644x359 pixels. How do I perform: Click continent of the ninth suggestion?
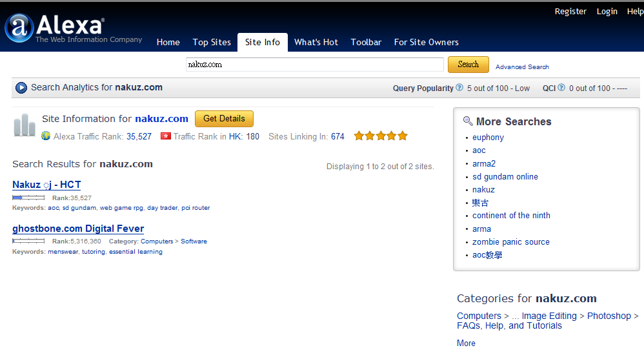click(511, 216)
